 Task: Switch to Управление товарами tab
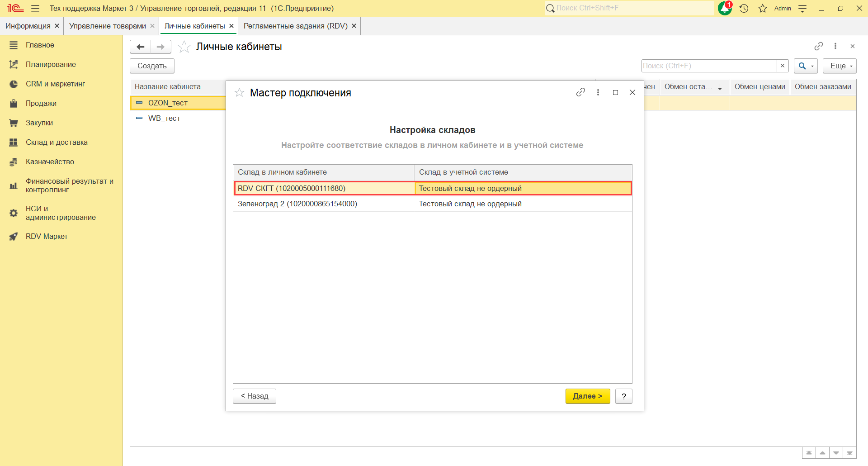pos(107,26)
